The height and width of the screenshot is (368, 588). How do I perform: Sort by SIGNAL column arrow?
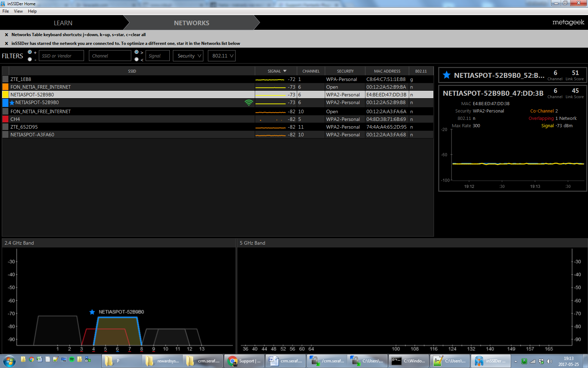(285, 71)
